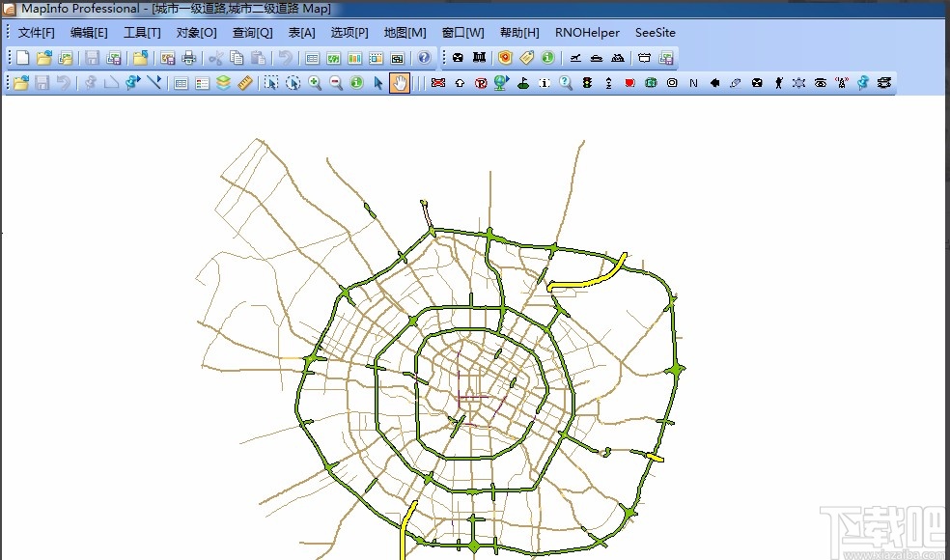Viewport: 950px width, 560px height.
Task: Open the 帮助[H] menu
Action: click(519, 33)
